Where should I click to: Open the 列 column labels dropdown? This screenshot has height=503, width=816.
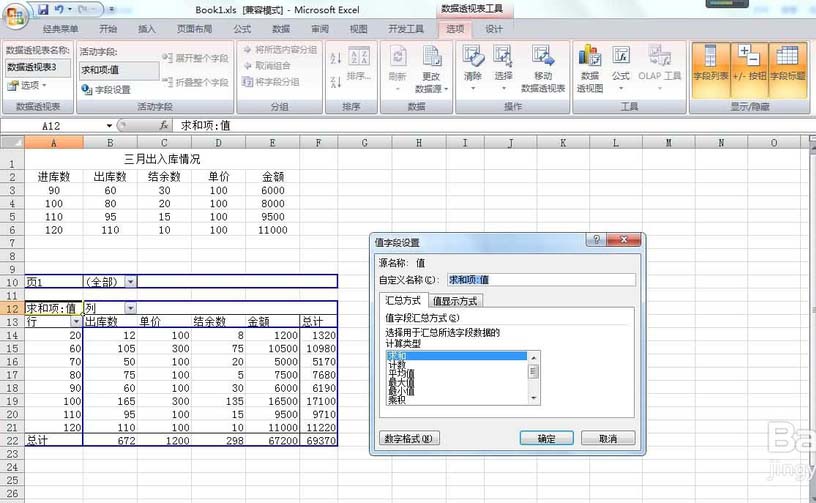tap(131, 308)
